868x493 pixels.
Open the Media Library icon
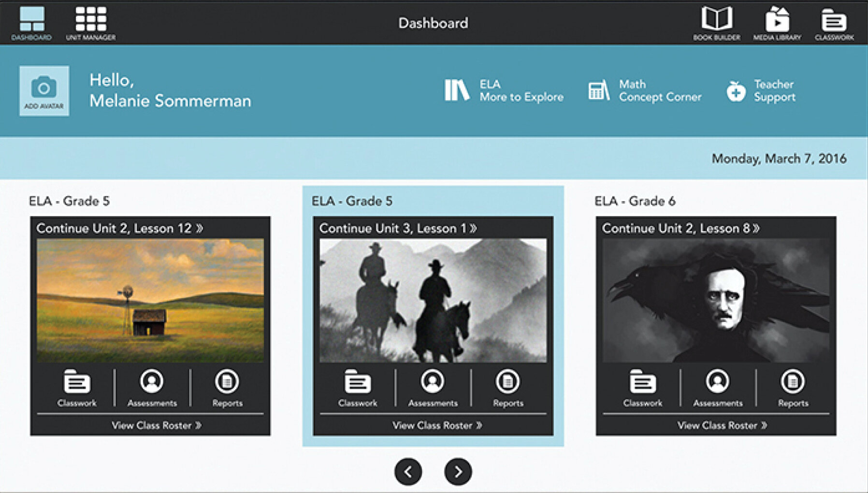pyautogui.click(x=777, y=23)
